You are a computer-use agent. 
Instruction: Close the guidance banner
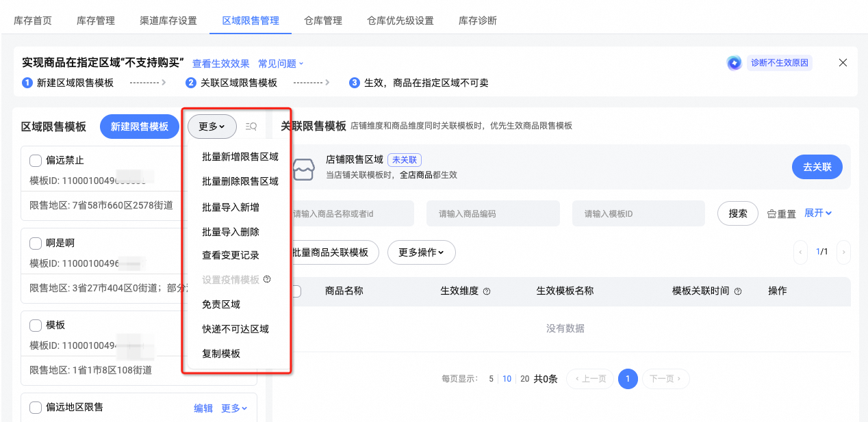[843, 63]
